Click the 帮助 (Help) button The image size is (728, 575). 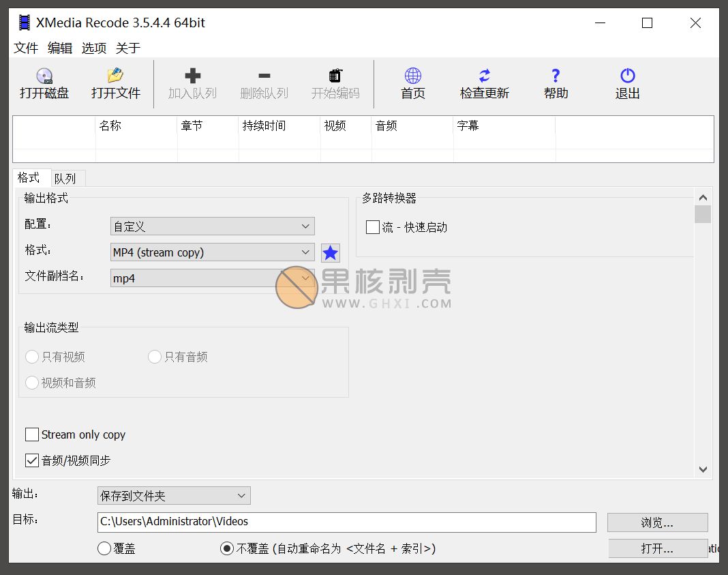[x=556, y=82]
